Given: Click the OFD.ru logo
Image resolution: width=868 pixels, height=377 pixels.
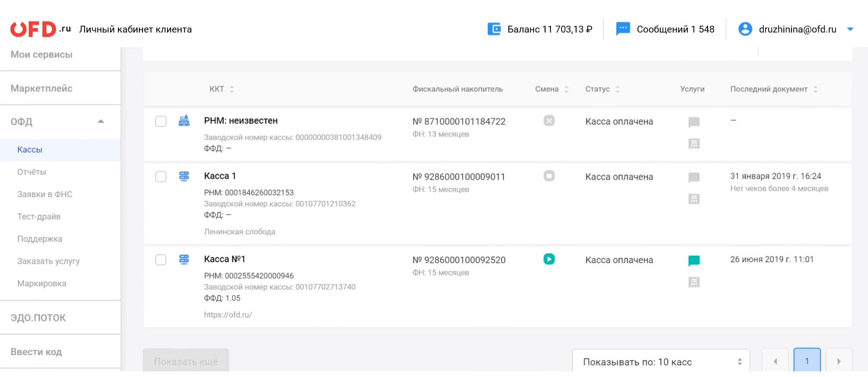Looking at the screenshot, I should 41,29.
